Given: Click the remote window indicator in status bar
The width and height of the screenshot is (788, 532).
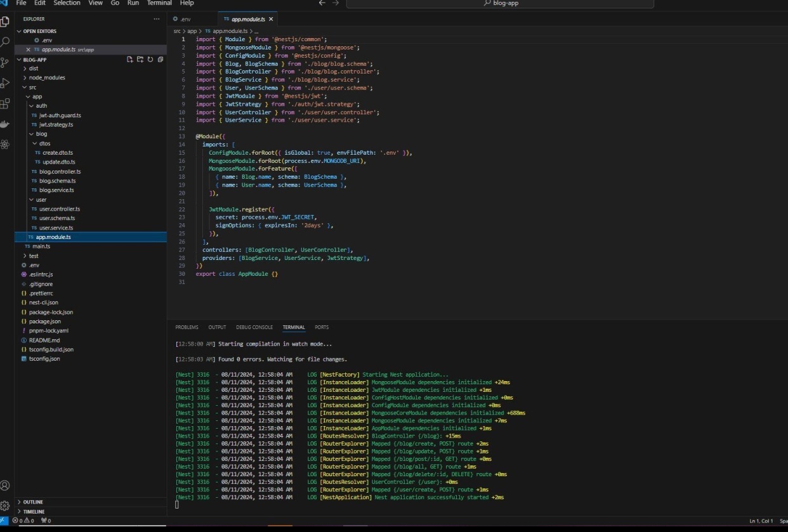Looking at the screenshot, I should 4,521.
